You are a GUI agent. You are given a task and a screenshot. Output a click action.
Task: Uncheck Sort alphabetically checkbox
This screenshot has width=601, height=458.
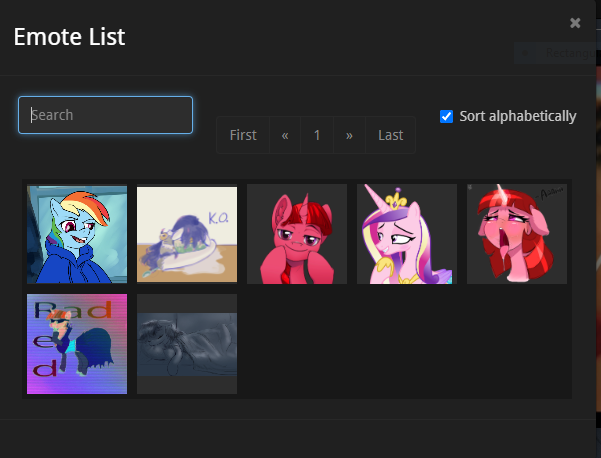point(446,116)
